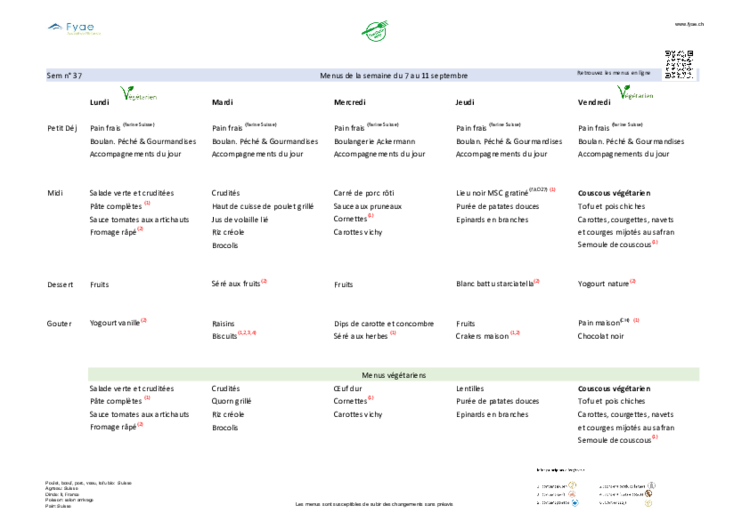
Task: Click the 'Sem n° 37' week label
Action: [x=64, y=76]
